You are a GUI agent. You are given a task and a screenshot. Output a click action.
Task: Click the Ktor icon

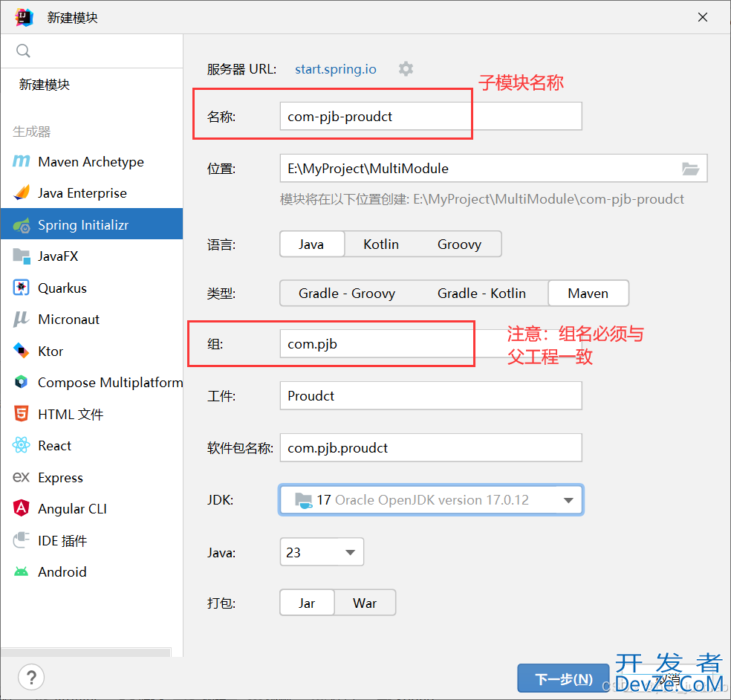21,351
